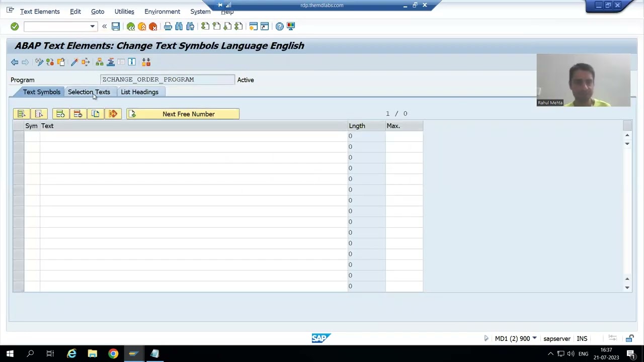Open the System menu
Image resolution: width=644 pixels, height=362 pixels.
(x=200, y=12)
